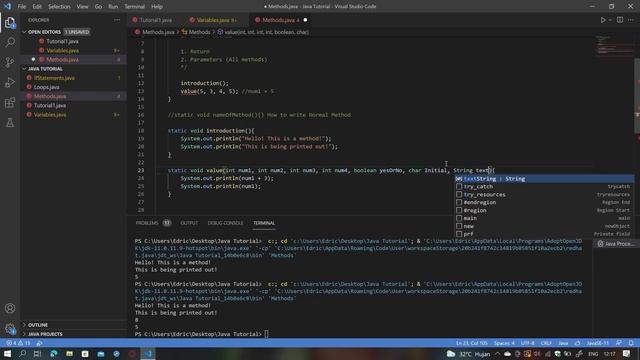Open the notifications bell in status bar
This screenshot has width=640, height=360.
pos(631,343)
